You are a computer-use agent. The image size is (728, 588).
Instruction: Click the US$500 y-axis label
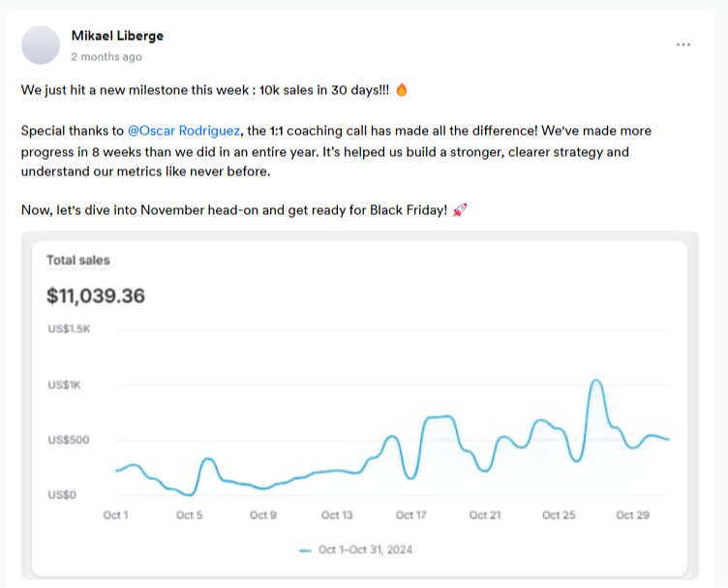pyautogui.click(x=69, y=440)
